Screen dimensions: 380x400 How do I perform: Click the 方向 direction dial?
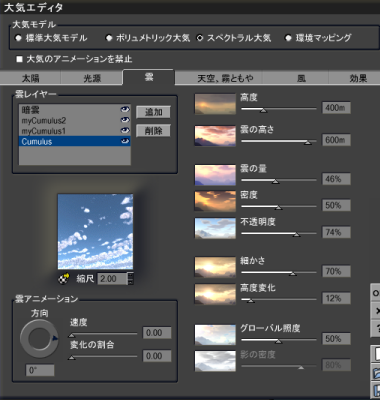pyautogui.click(x=39, y=338)
